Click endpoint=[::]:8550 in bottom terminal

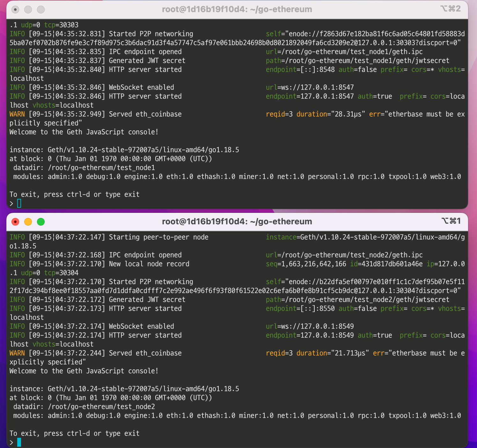click(300, 308)
